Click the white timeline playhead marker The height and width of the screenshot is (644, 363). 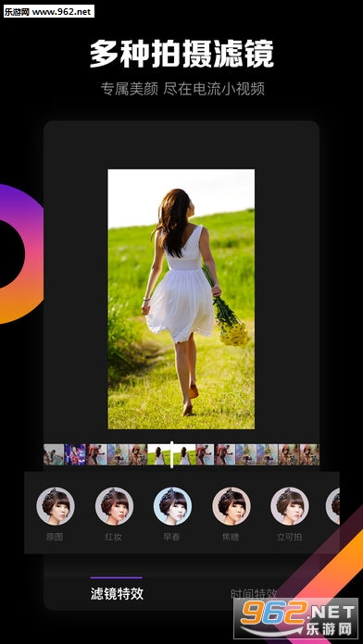click(x=172, y=454)
